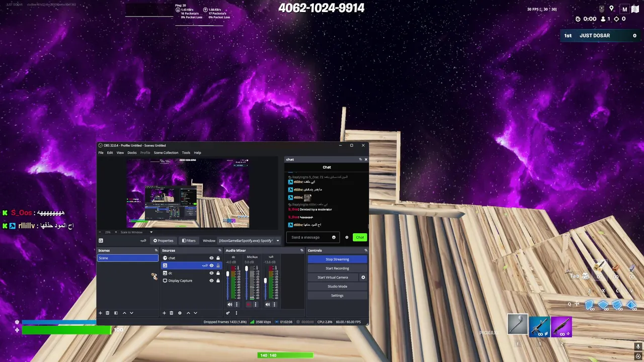Toggle visibility of chat source
Viewport: 644px width, 362px height.
211,258
